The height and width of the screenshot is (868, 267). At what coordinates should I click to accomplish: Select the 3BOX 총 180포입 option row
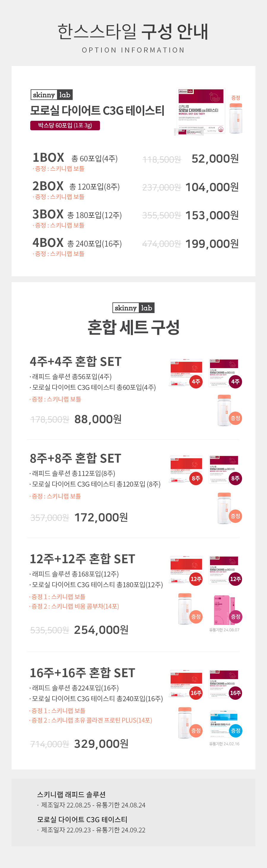135,218
